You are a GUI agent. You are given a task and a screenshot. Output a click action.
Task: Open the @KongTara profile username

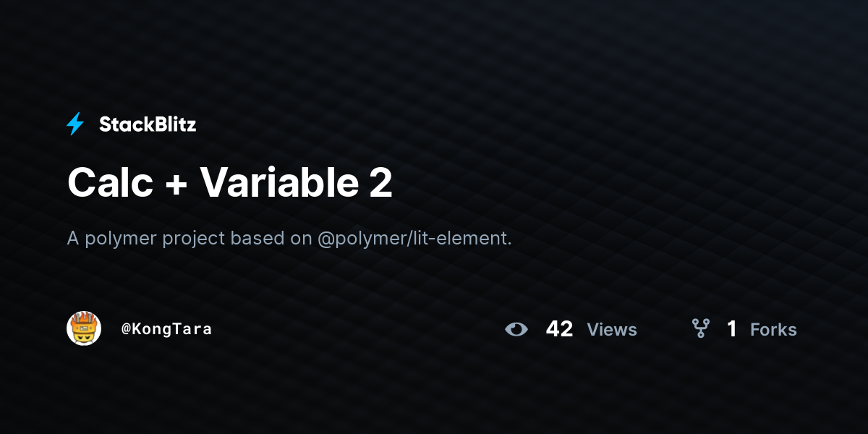(x=166, y=329)
